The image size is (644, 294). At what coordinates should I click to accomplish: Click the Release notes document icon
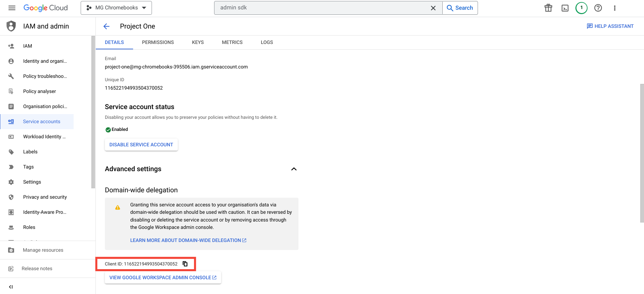[11, 268]
